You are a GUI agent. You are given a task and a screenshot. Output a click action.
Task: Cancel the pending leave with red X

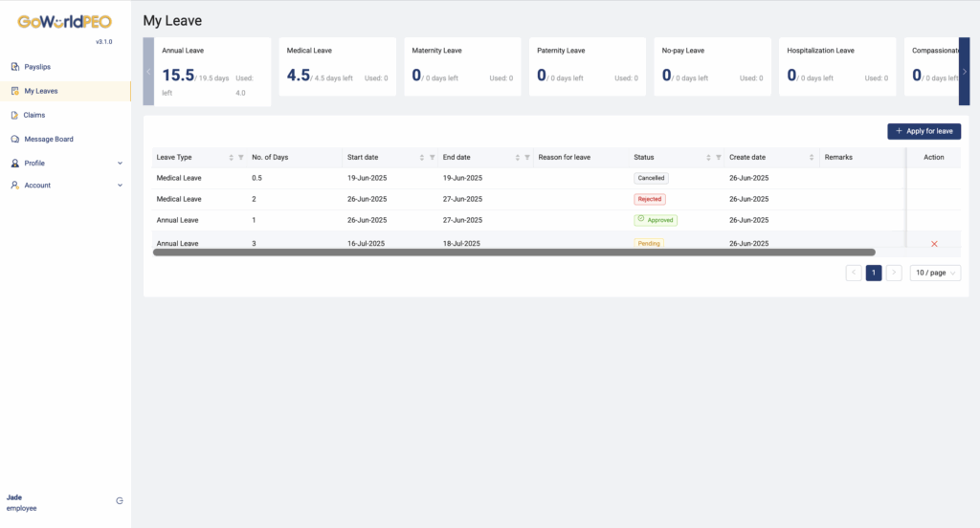pos(934,244)
